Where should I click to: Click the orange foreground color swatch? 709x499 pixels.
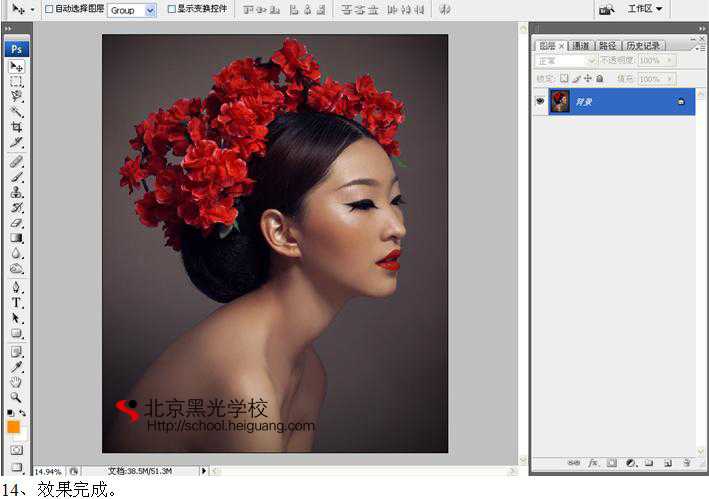tap(13, 426)
